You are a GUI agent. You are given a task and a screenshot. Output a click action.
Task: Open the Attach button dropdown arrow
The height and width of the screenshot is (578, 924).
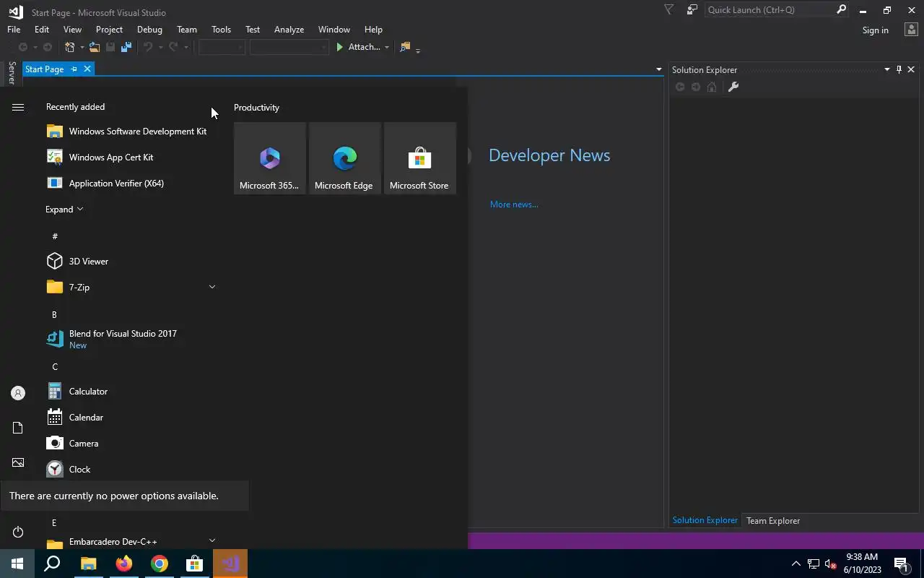click(386, 48)
